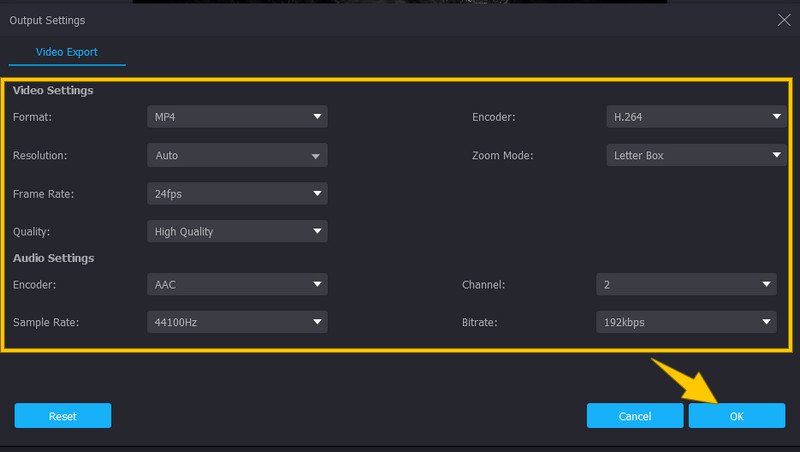Expand the Bitrate 192kbps dropdown
The height and width of the screenshot is (452, 800).
pos(686,322)
